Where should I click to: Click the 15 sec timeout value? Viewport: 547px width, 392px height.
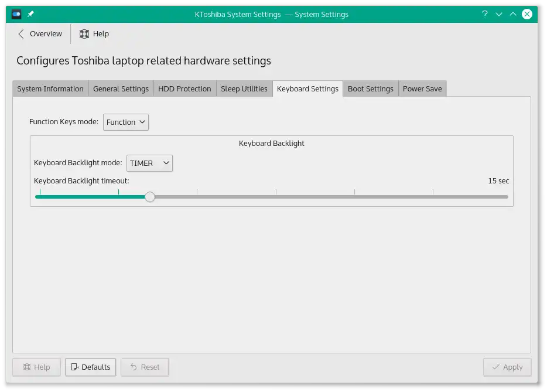tap(498, 181)
